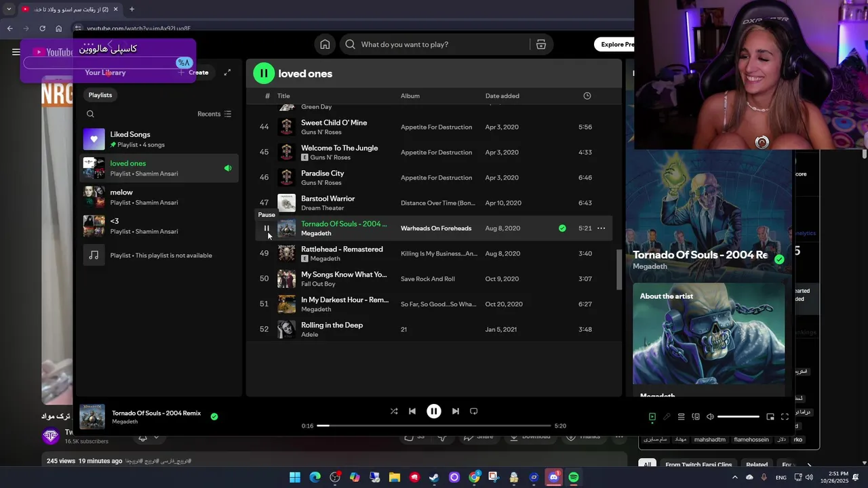This screenshot has width=868, height=488.
Task: Open the Queue icon
Action: click(x=682, y=417)
